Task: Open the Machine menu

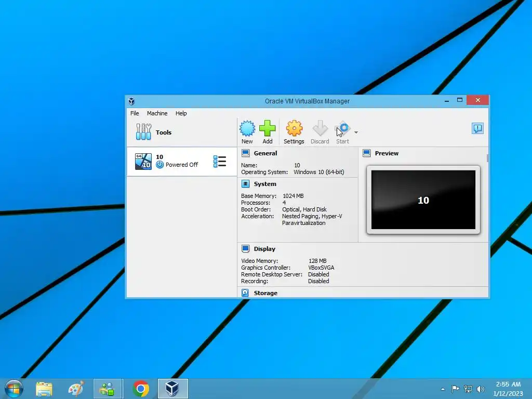Action: point(157,113)
